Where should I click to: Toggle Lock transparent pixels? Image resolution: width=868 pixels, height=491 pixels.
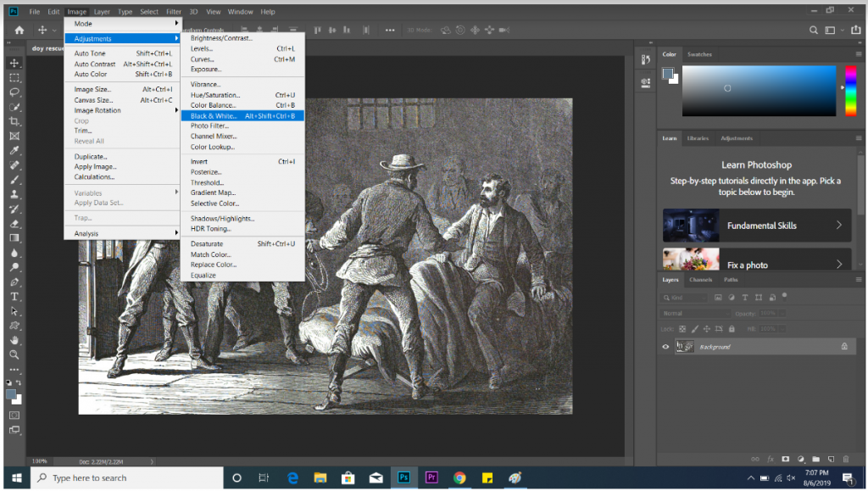point(682,328)
